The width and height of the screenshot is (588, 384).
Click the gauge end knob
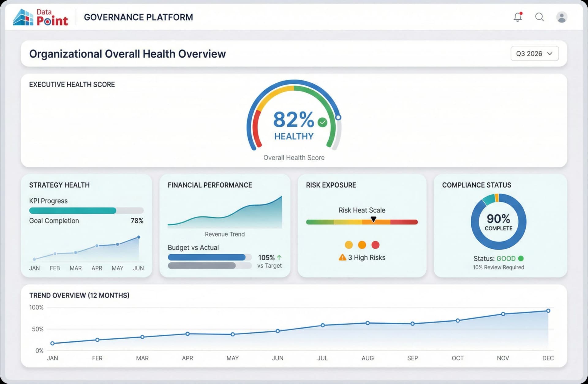tap(338, 117)
